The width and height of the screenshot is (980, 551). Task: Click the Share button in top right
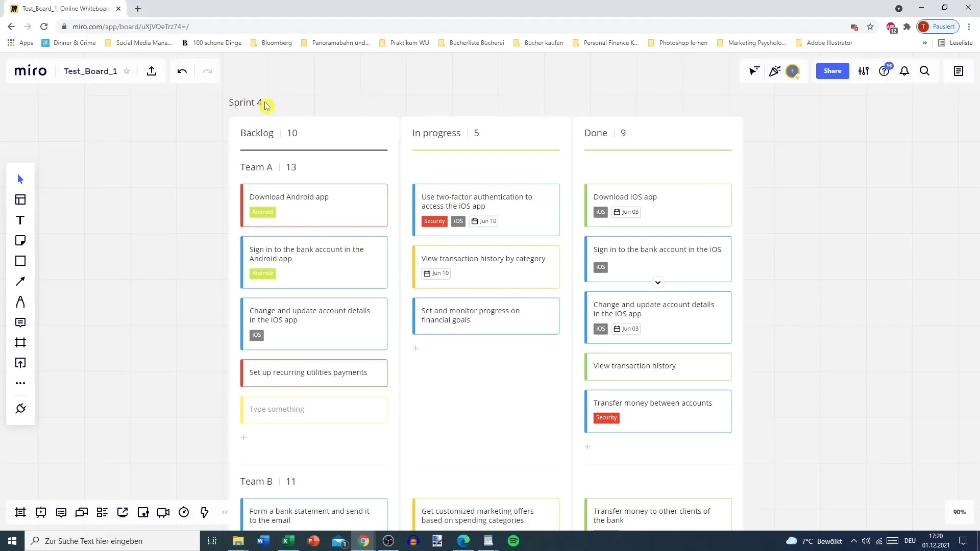click(832, 70)
